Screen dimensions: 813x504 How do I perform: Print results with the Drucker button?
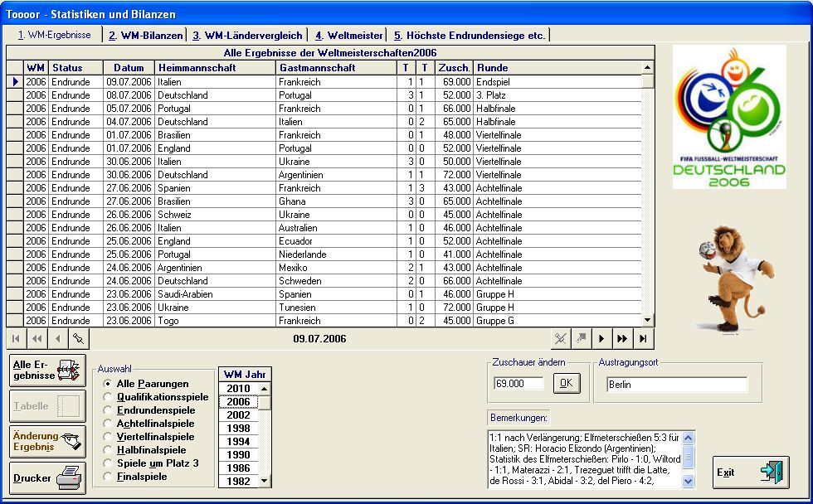[x=47, y=478]
